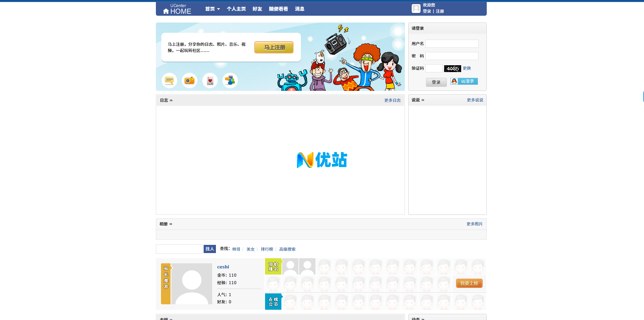The width and height of the screenshot is (644, 320).
Task: Open the 好友 navigation item
Action: [x=257, y=9]
